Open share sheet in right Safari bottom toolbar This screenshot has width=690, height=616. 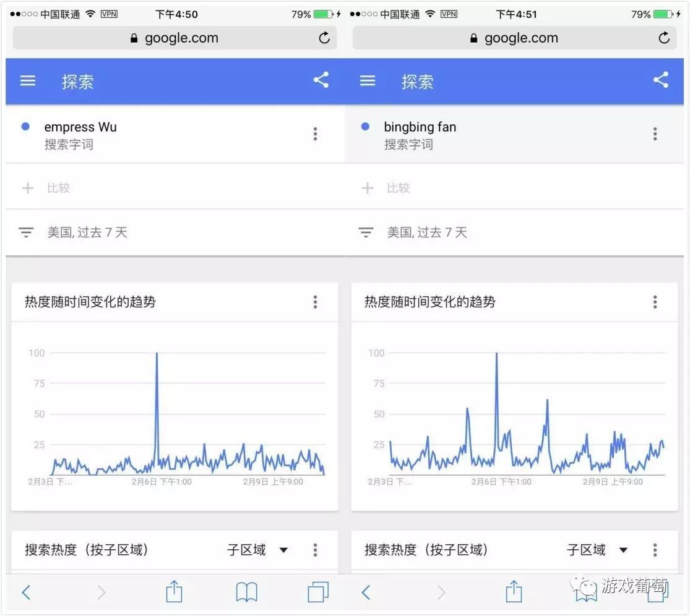click(x=514, y=591)
